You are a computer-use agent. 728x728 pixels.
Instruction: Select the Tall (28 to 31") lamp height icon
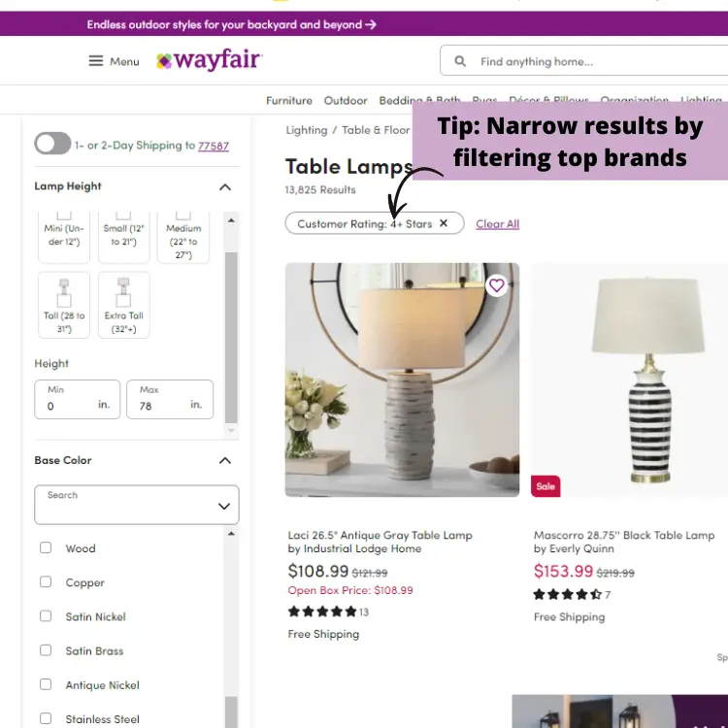coord(64,293)
